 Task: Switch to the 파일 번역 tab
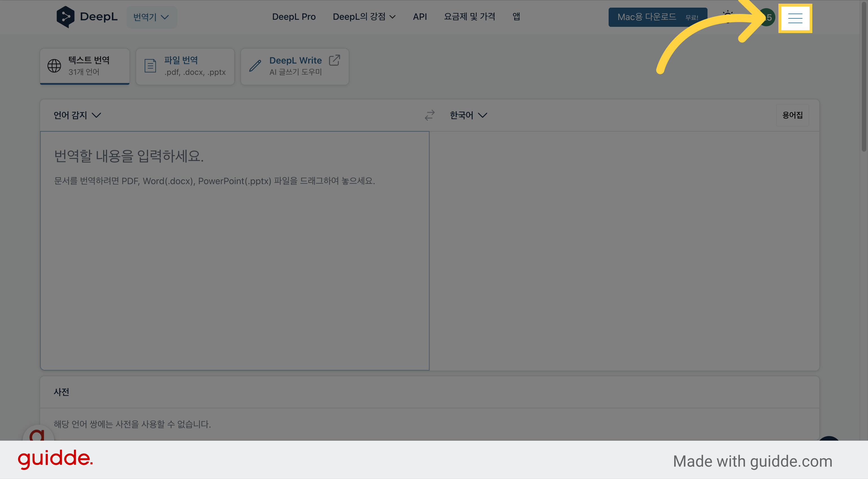pyautogui.click(x=185, y=66)
